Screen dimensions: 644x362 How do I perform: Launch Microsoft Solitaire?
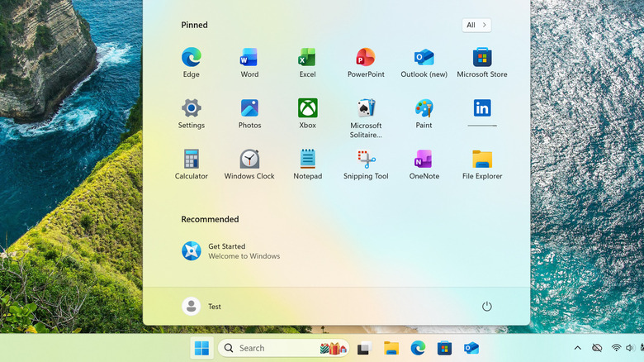pyautogui.click(x=366, y=118)
